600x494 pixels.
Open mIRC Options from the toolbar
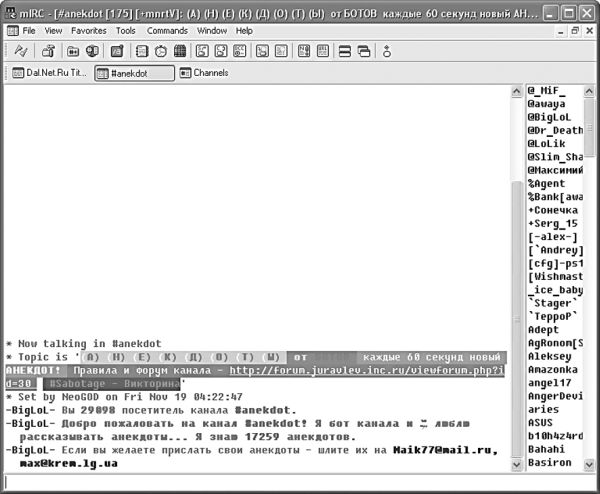coord(47,51)
